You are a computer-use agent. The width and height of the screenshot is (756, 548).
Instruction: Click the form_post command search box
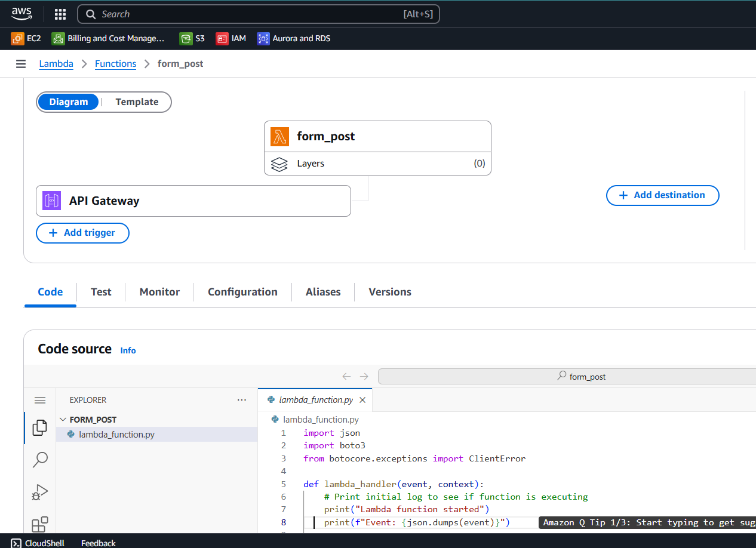point(567,376)
